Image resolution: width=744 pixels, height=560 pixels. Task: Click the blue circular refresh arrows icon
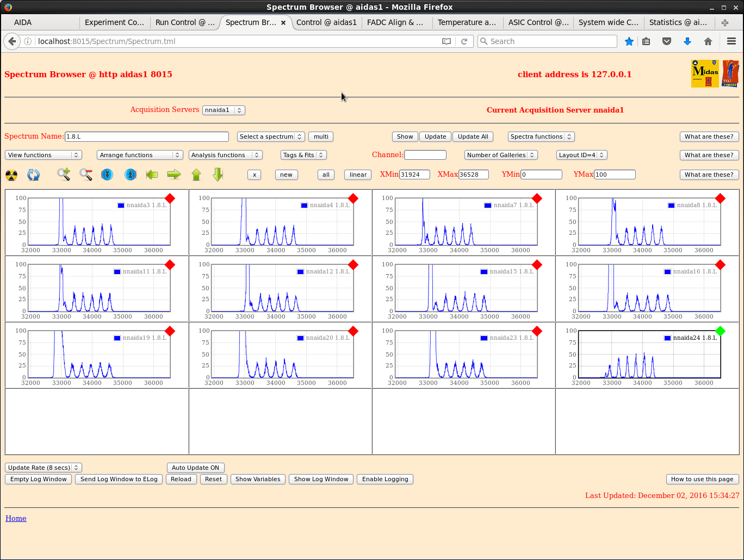coord(34,175)
